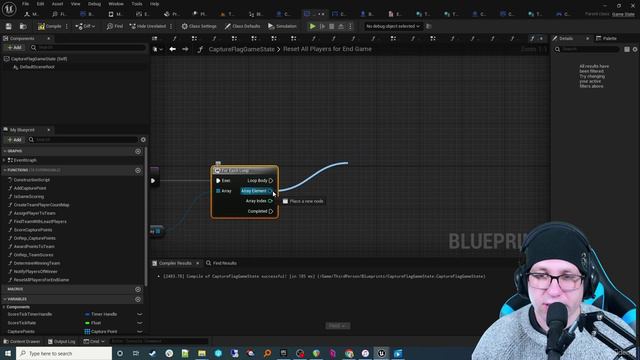The image size is (640, 360).
Task: Start Play in editor
Action: point(313,26)
